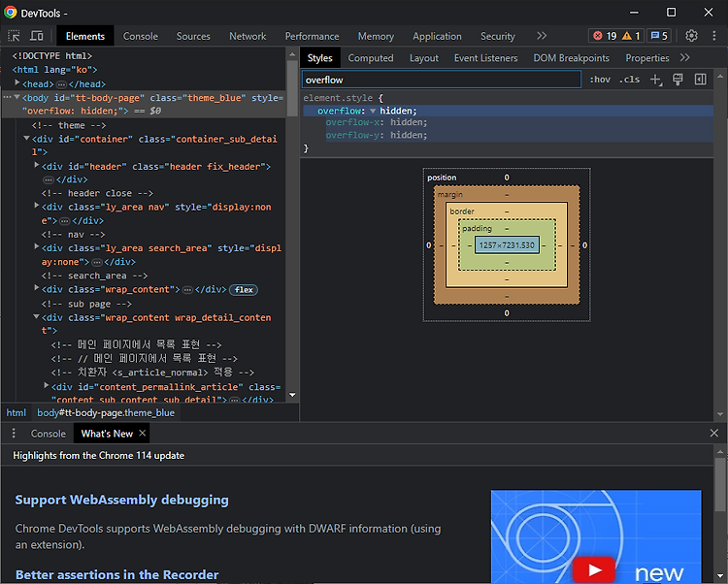Open DevTools settings gear
The image size is (728, 584).
[x=691, y=36]
